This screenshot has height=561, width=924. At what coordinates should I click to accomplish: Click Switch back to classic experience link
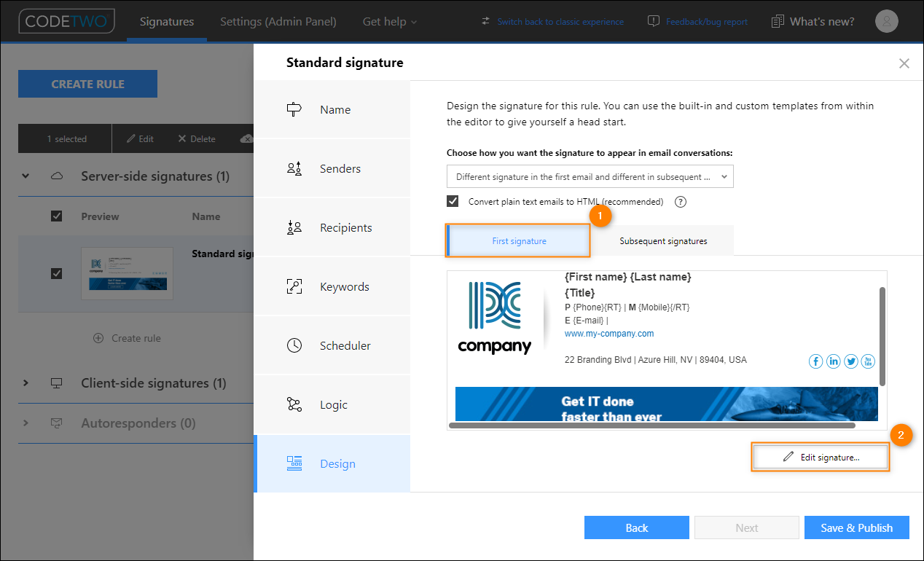(x=560, y=22)
